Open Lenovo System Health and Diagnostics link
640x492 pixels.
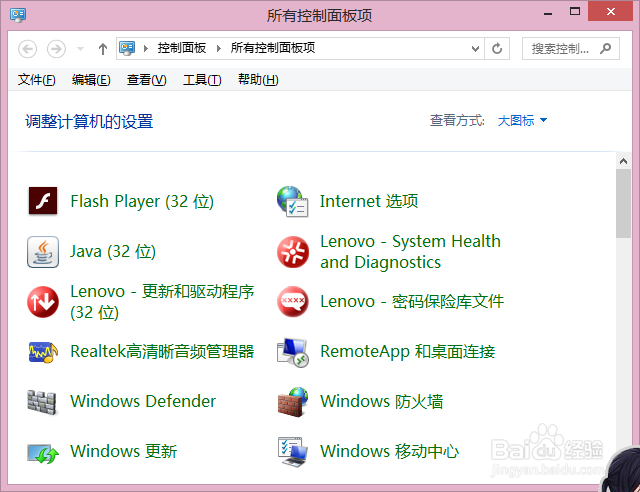click(410, 252)
